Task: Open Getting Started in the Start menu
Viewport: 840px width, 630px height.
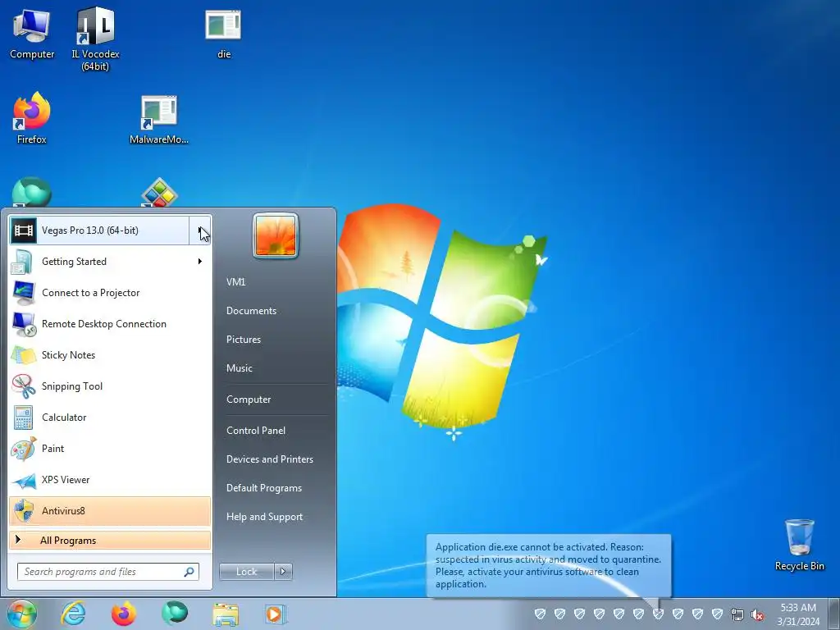Action: pos(110,262)
